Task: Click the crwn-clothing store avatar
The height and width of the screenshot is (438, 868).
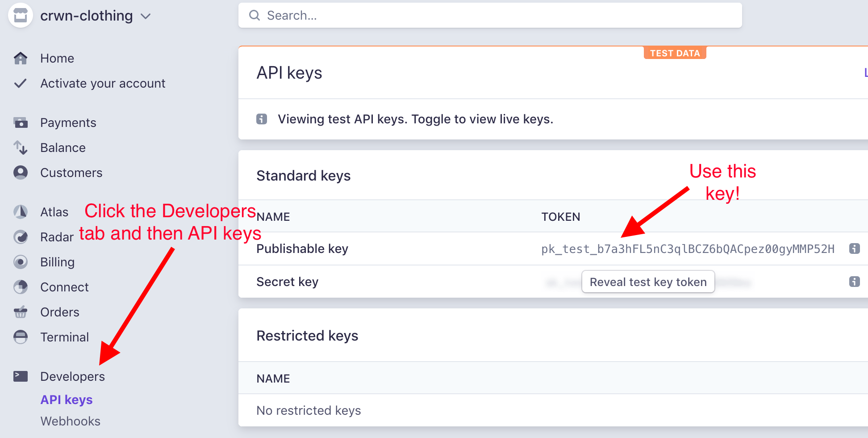Action: (21, 15)
